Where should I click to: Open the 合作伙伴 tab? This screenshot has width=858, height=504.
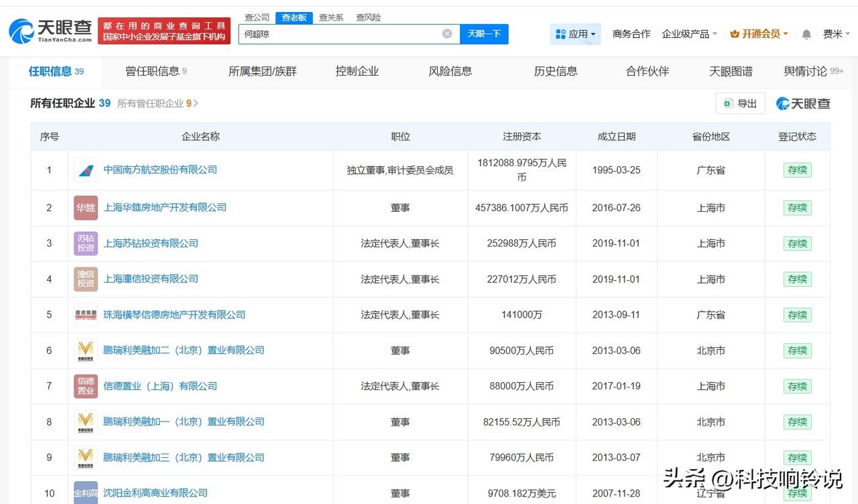(x=648, y=71)
